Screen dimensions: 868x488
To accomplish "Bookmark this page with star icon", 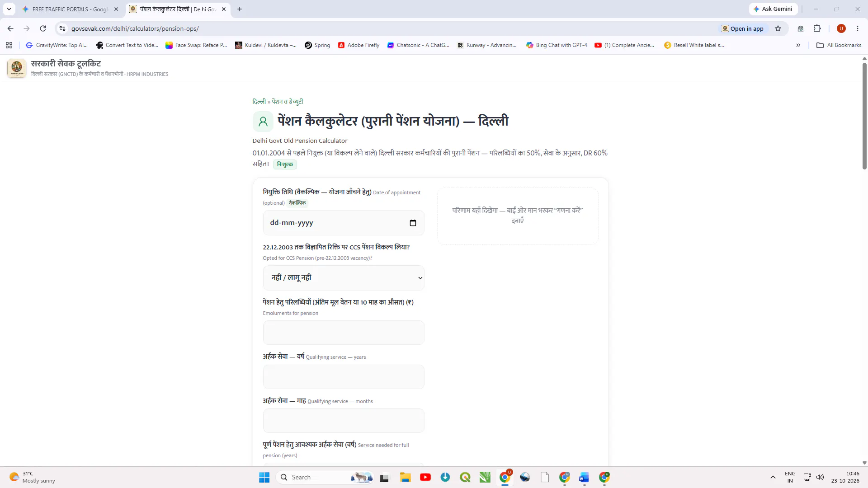I will (x=778, y=28).
